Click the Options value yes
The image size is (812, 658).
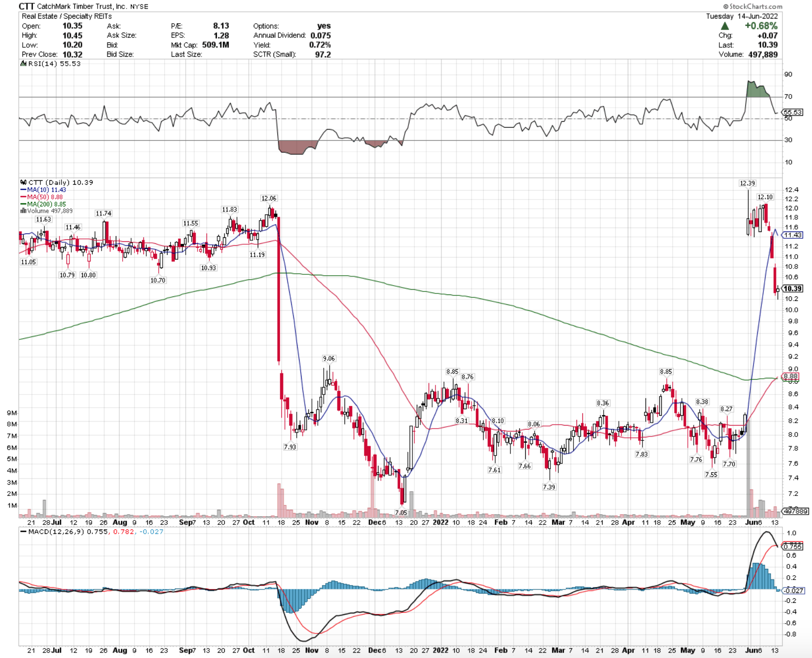click(x=324, y=26)
